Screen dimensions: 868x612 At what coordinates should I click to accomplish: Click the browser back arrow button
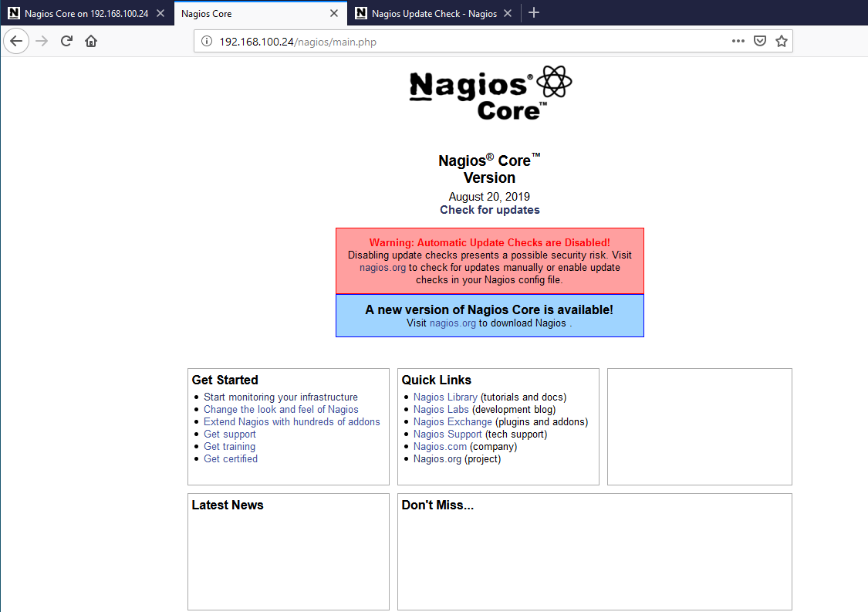pyautogui.click(x=16, y=42)
